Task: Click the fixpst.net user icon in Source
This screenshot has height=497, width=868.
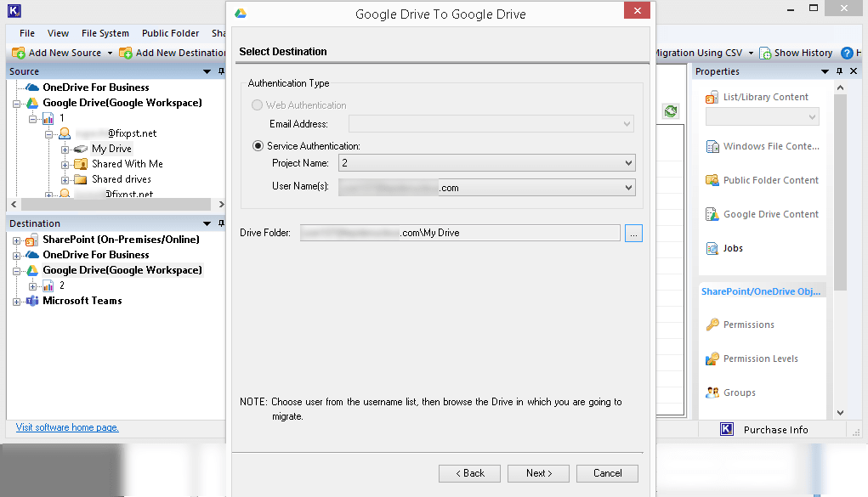Action: [65, 133]
